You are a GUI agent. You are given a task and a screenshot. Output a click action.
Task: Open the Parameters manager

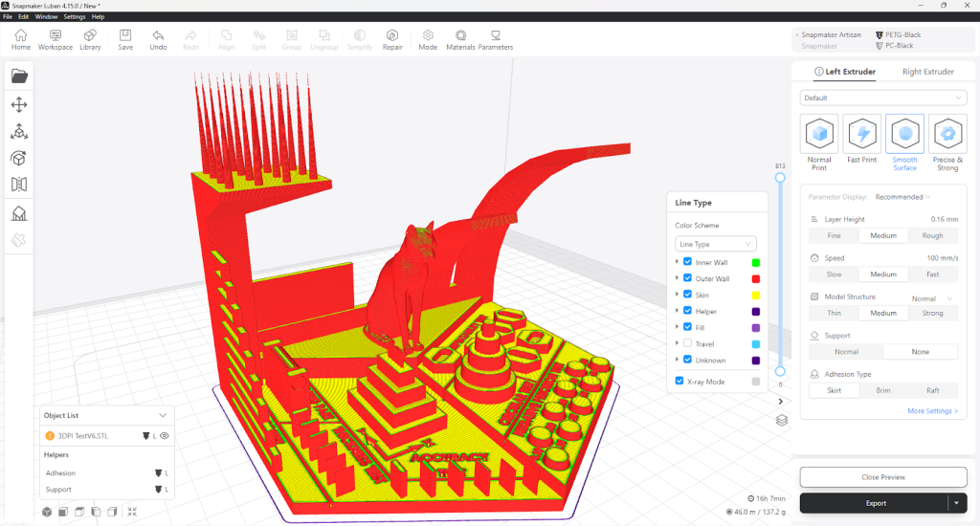click(x=496, y=39)
